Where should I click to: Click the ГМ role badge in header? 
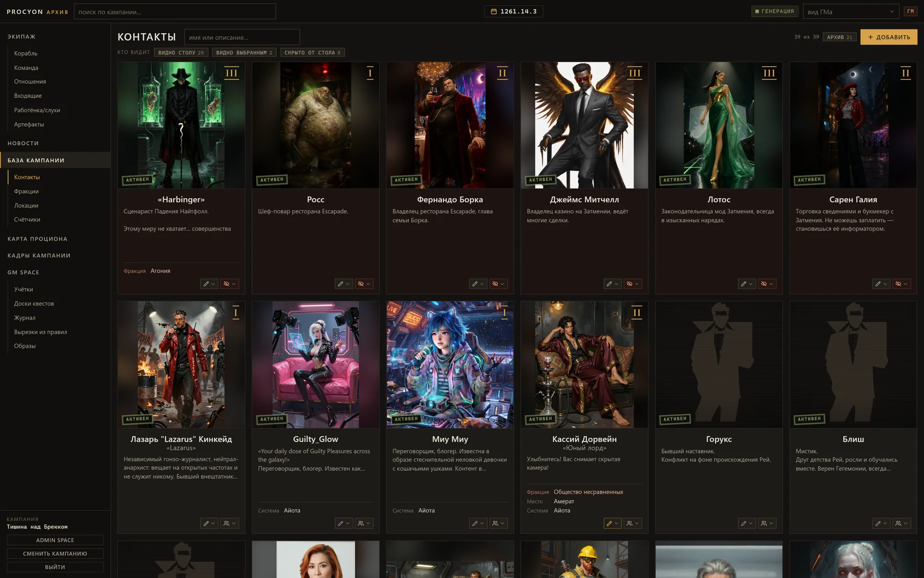click(x=911, y=12)
